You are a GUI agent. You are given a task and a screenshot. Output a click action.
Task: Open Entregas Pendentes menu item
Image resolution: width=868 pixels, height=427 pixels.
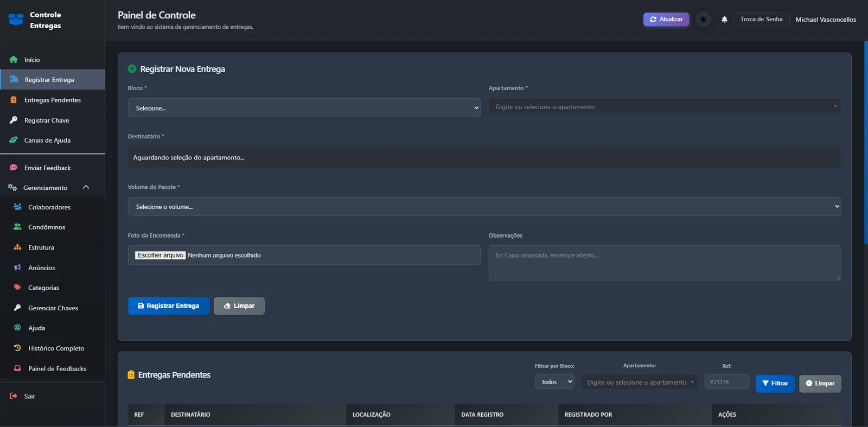tap(53, 100)
